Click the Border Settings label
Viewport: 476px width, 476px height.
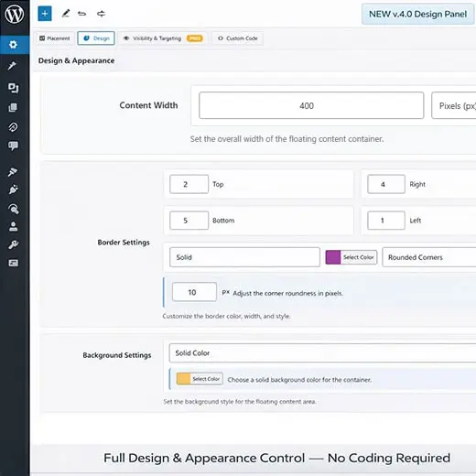pyautogui.click(x=124, y=243)
